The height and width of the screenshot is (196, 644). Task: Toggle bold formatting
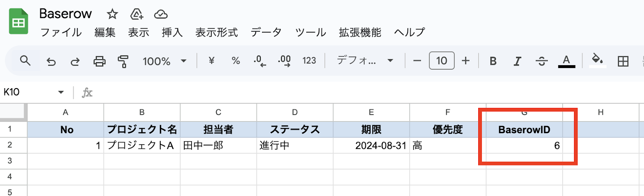(493, 61)
